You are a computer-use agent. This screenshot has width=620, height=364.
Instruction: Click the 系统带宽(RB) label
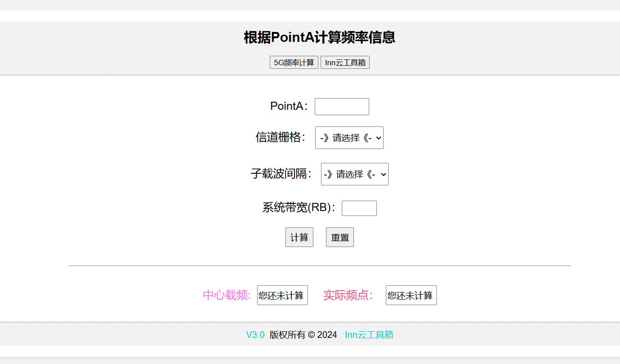point(299,207)
